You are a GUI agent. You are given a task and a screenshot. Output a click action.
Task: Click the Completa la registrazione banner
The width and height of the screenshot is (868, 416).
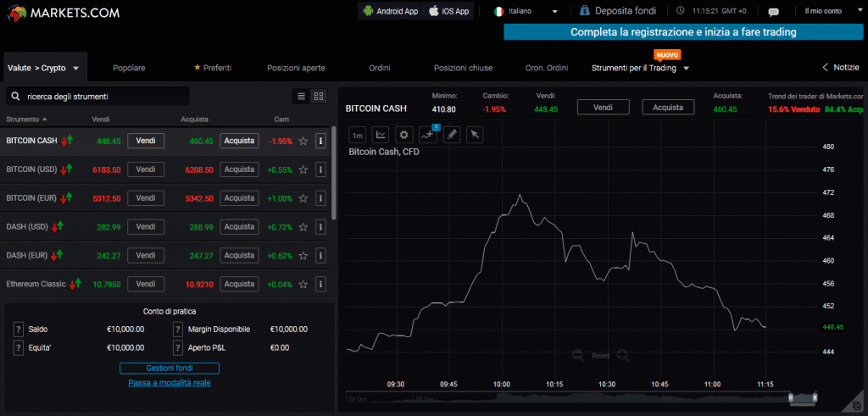click(683, 32)
